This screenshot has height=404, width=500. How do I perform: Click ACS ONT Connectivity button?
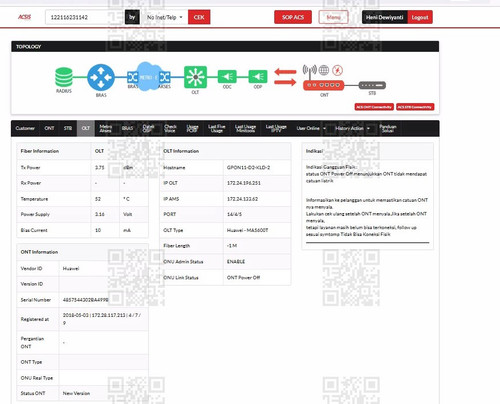coord(374,107)
